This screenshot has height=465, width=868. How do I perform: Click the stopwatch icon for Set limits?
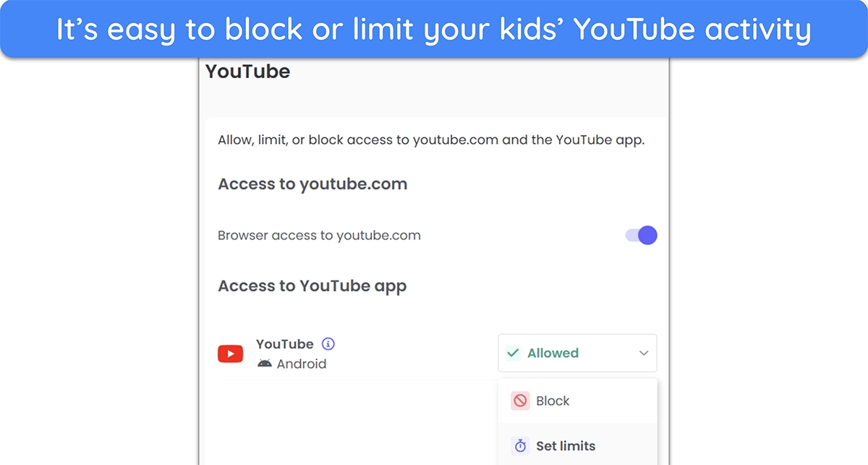click(520, 445)
